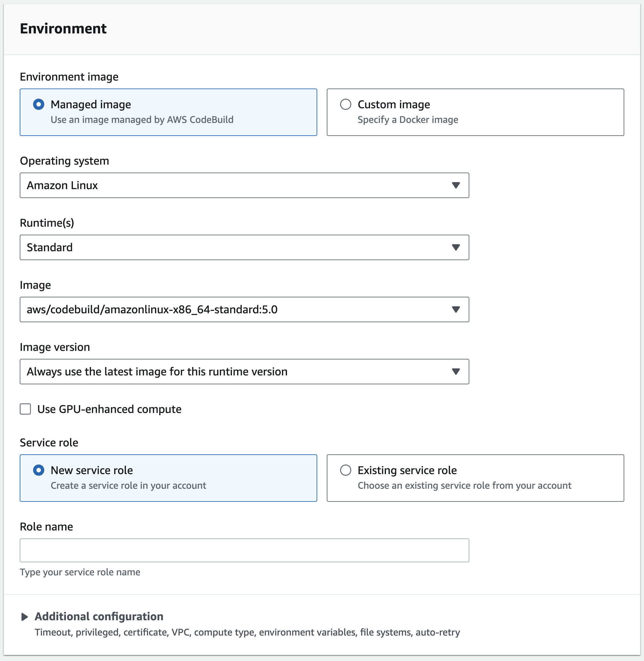Enable Use GPU-enhanced compute checkbox

coord(25,409)
